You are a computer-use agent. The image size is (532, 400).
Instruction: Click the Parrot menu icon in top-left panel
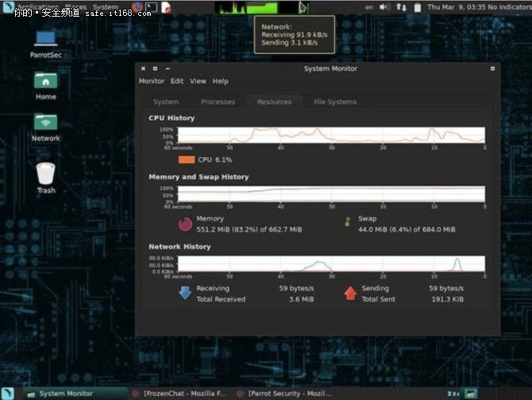[x=8, y=7]
